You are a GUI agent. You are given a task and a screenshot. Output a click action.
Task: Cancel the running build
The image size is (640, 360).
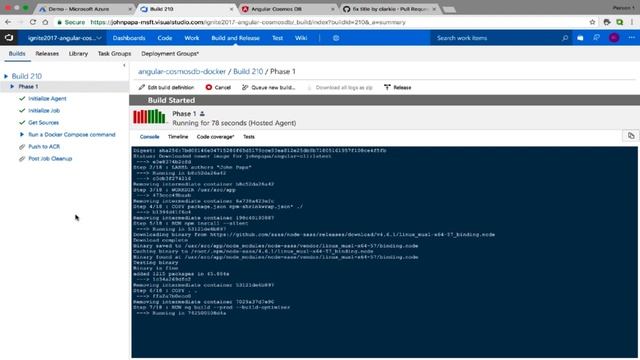pyautogui.click(x=218, y=87)
